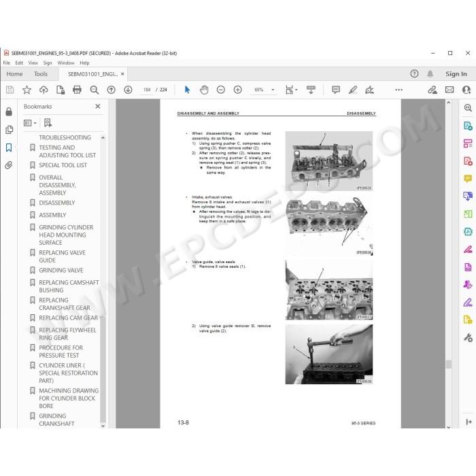Switch to the Home tab
This screenshot has width=476, height=476.
point(14,73)
